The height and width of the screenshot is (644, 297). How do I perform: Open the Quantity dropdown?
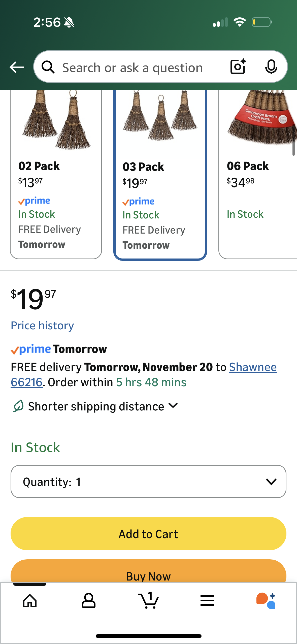[x=148, y=481]
